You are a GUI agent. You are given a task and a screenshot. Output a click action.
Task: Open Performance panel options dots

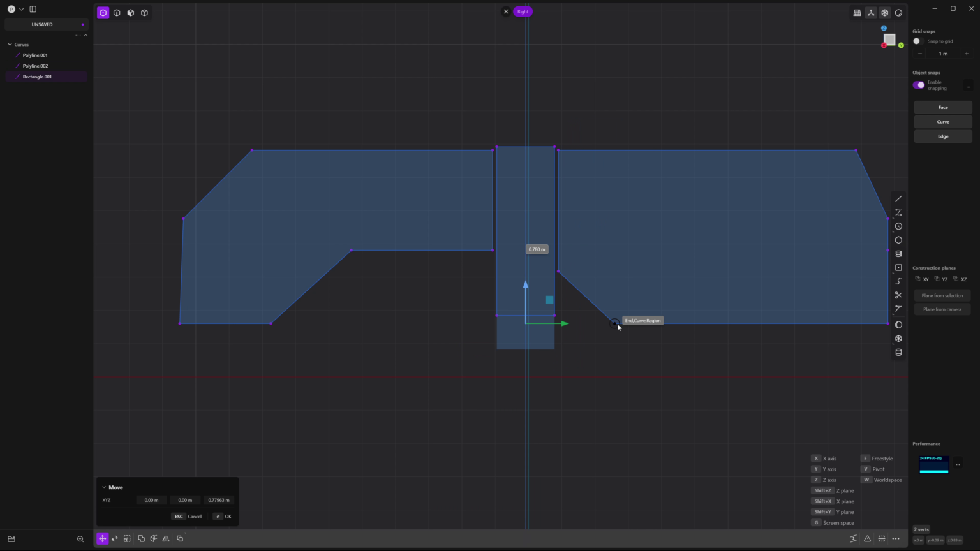click(958, 464)
